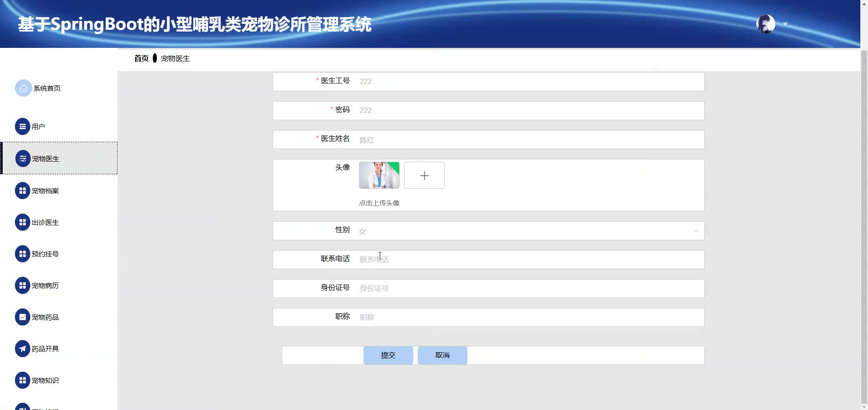
Task: Click the 系统首页 home icon
Action: (24, 88)
